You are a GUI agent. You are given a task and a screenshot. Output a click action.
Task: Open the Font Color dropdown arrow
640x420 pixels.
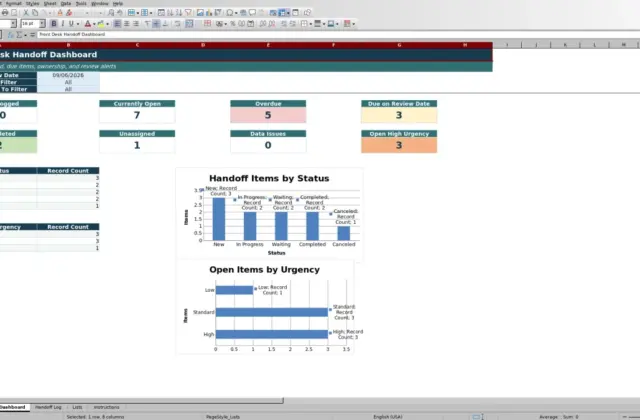(94, 24)
